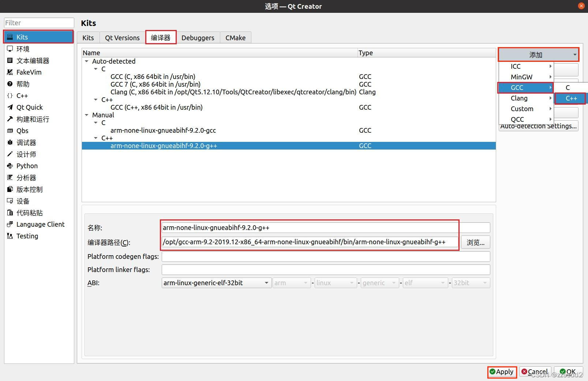Click the Cancel button
The height and width of the screenshot is (381, 588).
535,372
